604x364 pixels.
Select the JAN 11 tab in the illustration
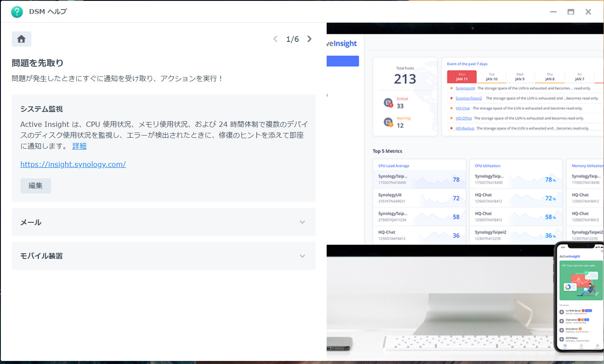(462, 77)
